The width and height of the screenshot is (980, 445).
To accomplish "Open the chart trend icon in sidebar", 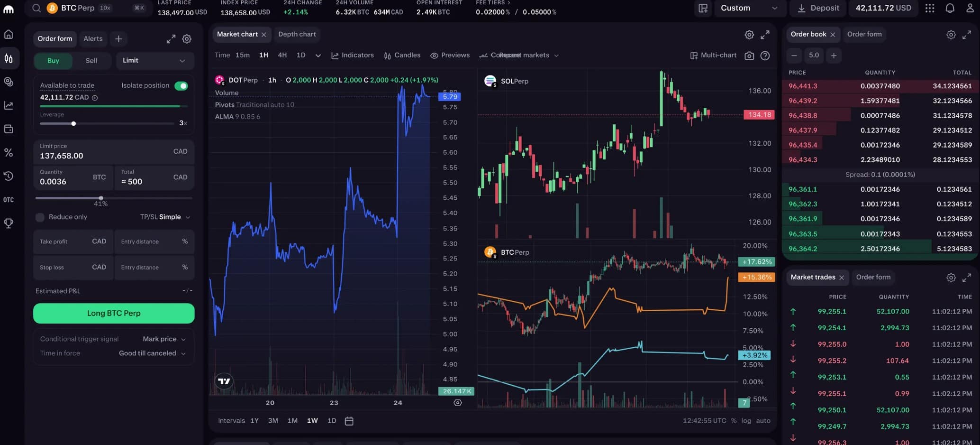I will click(9, 105).
